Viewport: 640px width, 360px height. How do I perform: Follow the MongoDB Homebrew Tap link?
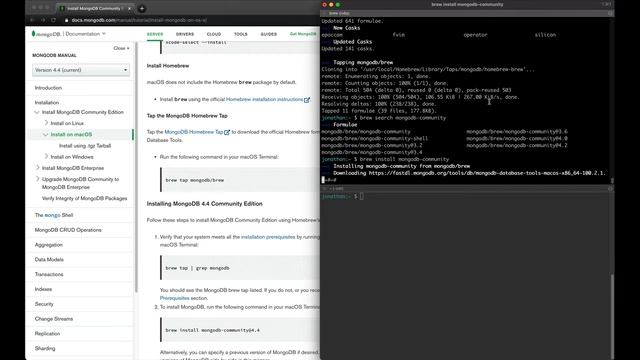point(197,132)
